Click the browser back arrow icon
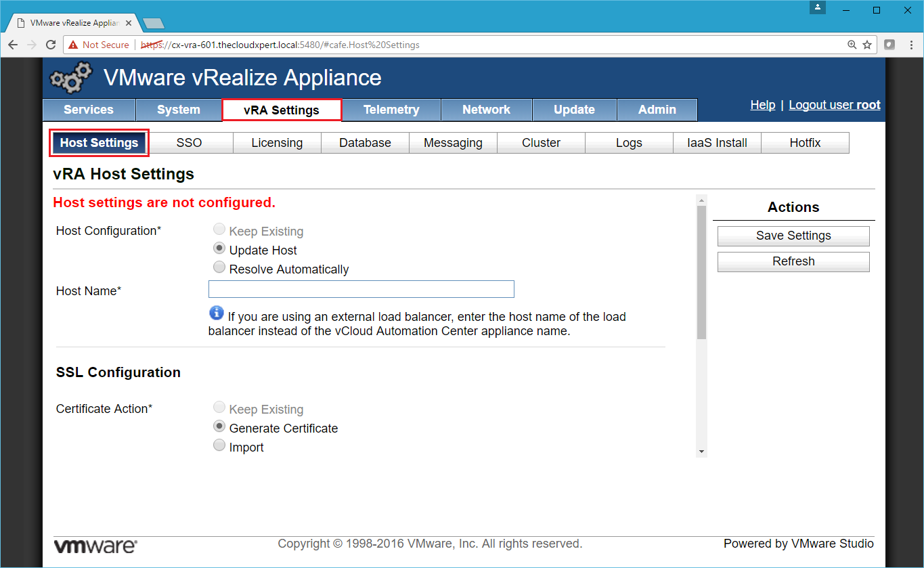The image size is (924, 568). point(13,45)
